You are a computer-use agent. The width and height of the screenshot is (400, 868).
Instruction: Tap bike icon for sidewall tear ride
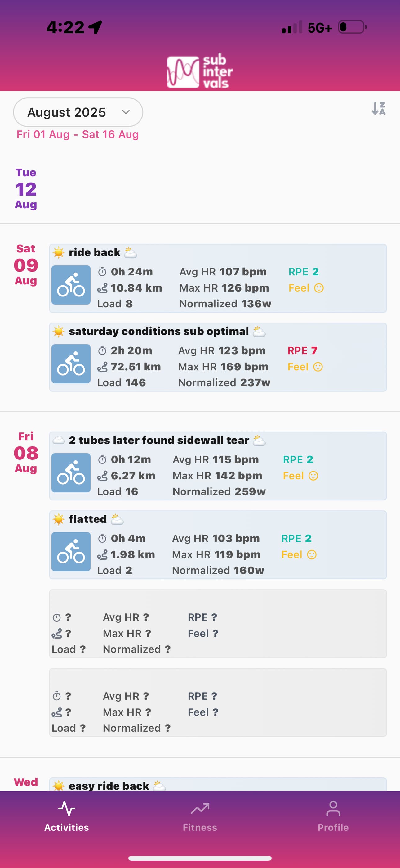(x=71, y=473)
